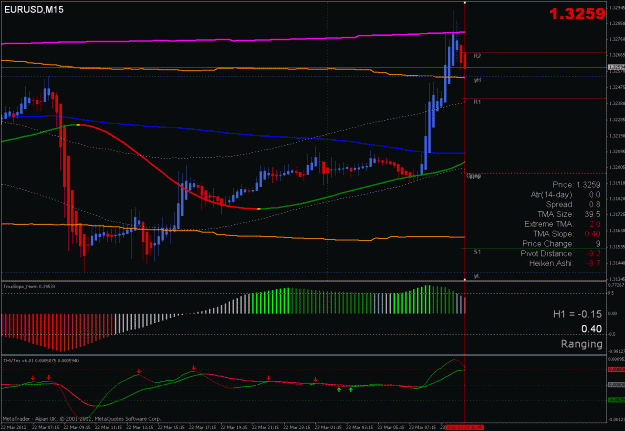Click the 'Atr(14-day)' label
Image resolution: width=625 pixels, height=431 pixels.
tap(551, 195)
